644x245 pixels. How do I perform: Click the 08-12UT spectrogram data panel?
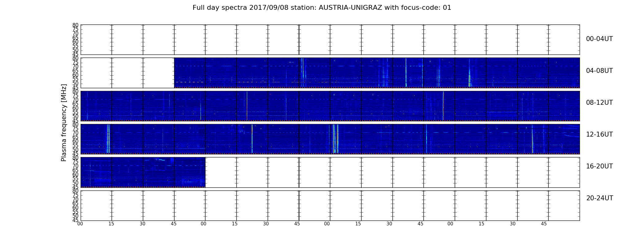click(330, 106)
